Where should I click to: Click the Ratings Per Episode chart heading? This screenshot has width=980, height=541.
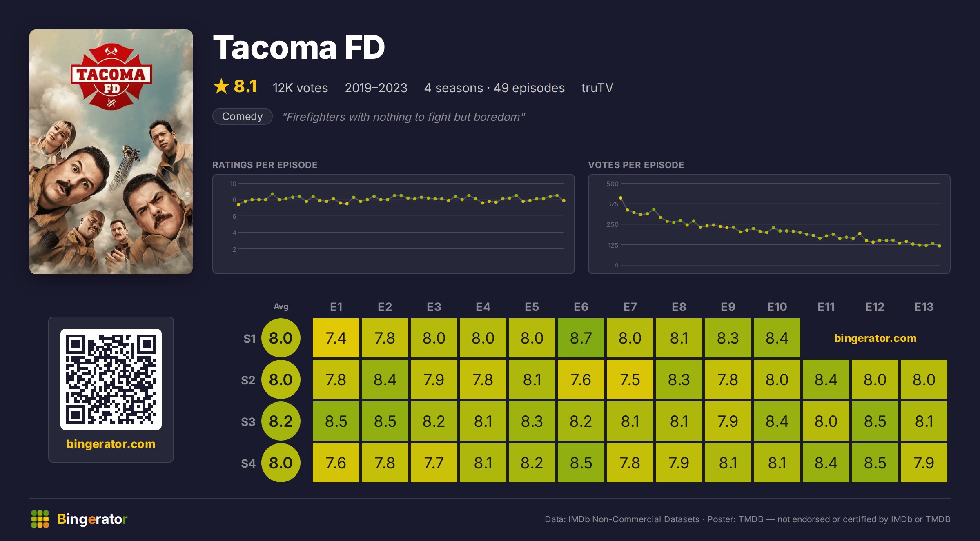coord(265,165)
